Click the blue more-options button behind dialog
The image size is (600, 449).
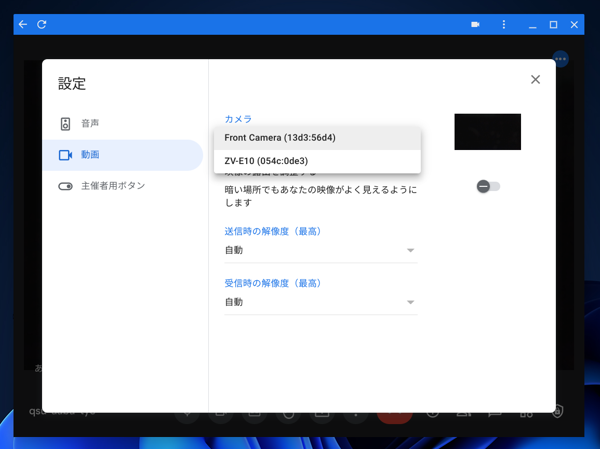click(x=561, y=59)
